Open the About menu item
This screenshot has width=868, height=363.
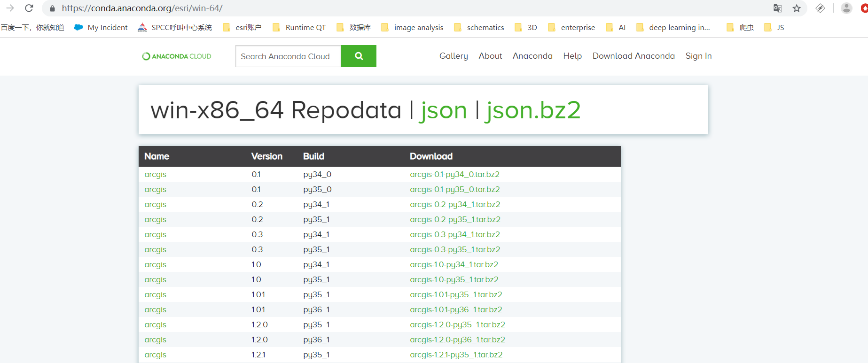click(x=490, y=56)
